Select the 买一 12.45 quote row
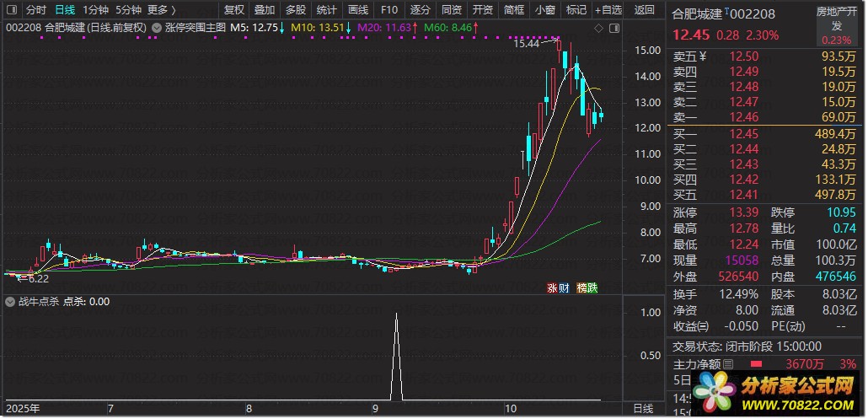Image resolution: width=868 pixels, height=419 pixels. click(x=764, y=133)
